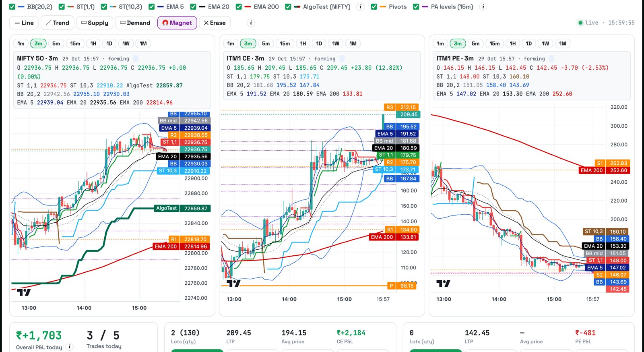Image resolution: width=644 pixels, height=352 pixels.
Task: Click the info icon beside the Erase button
Action: point(251,23)
